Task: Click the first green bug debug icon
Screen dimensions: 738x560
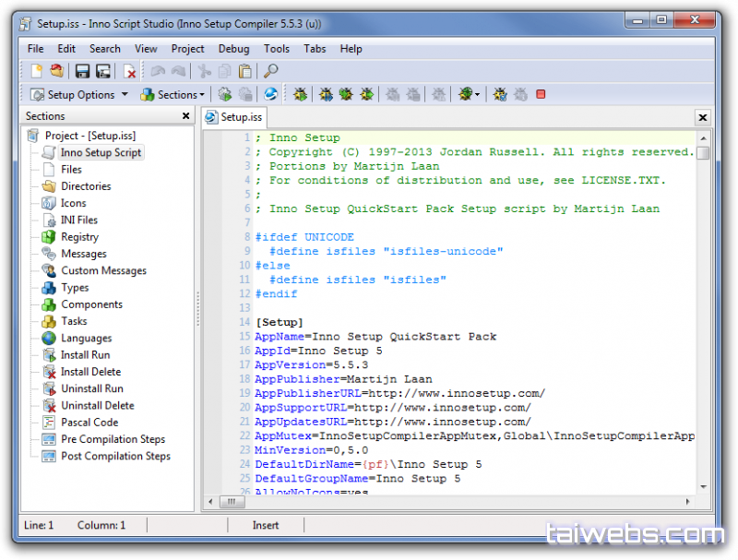Action: pos(300,94)
